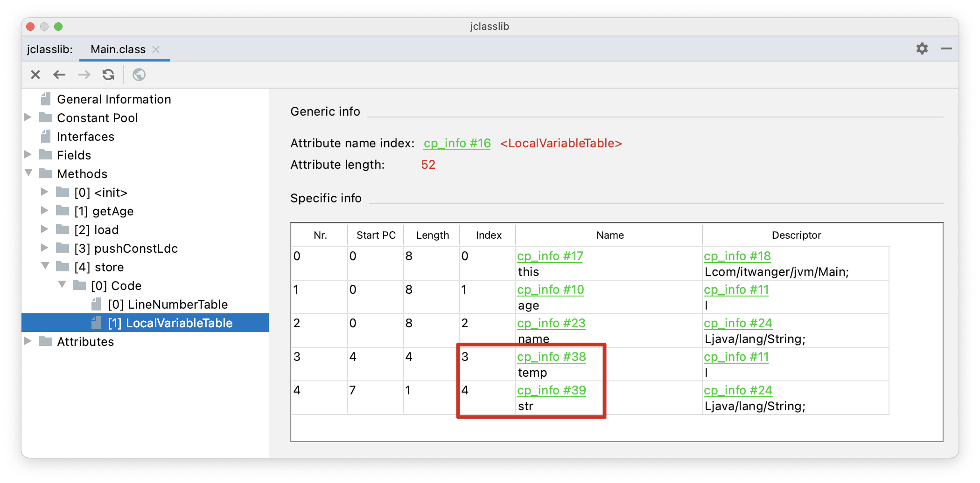Viewport: 980px width, 483px height.
Task: Open settings via the gear icon
Action: [922, 48]
